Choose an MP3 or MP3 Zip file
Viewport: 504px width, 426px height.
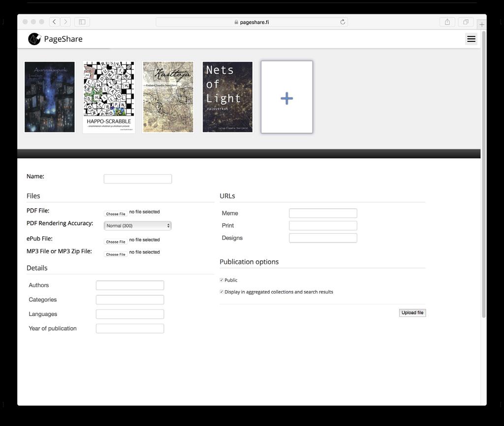115,254
